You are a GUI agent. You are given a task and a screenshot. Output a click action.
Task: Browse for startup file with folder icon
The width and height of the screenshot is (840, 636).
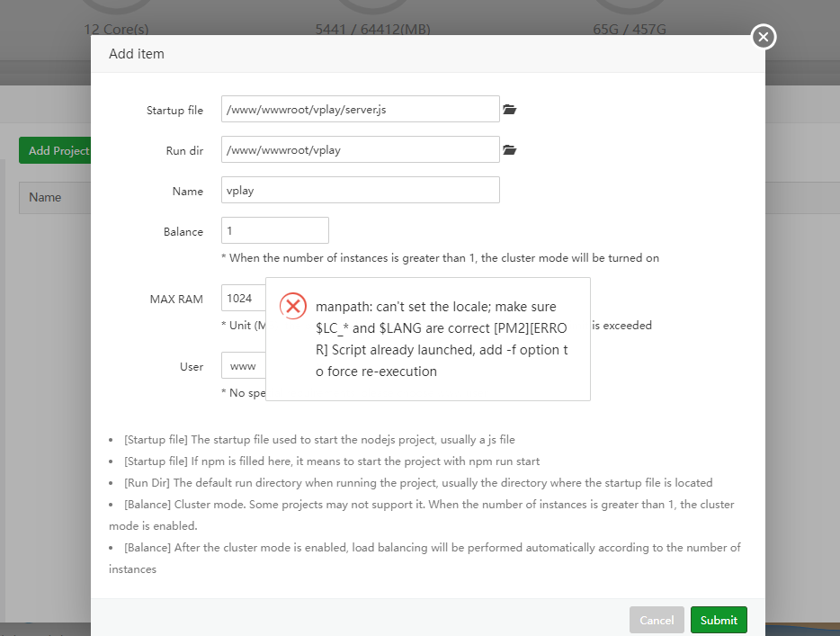tap(510, 110)
